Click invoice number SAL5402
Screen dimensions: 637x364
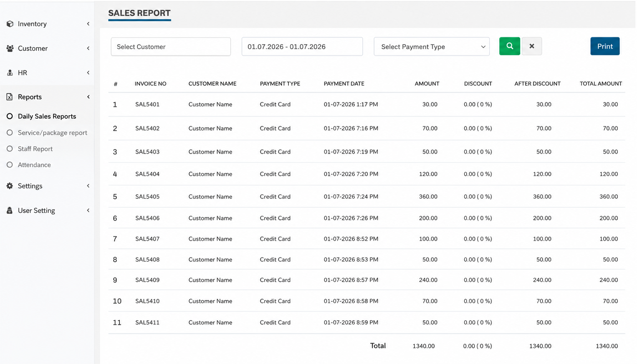pyautogui.click(x=147, y=128)
